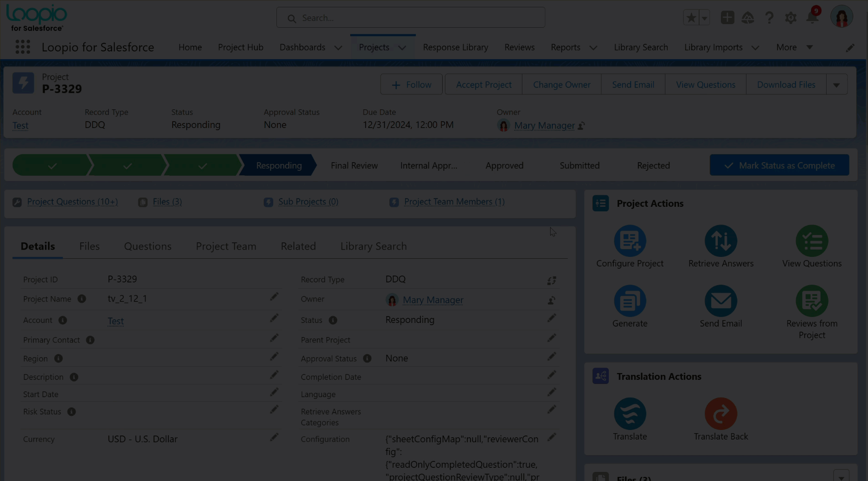
Task: Edit Configuration field pencil icon
Action: (x=551, y=437)
